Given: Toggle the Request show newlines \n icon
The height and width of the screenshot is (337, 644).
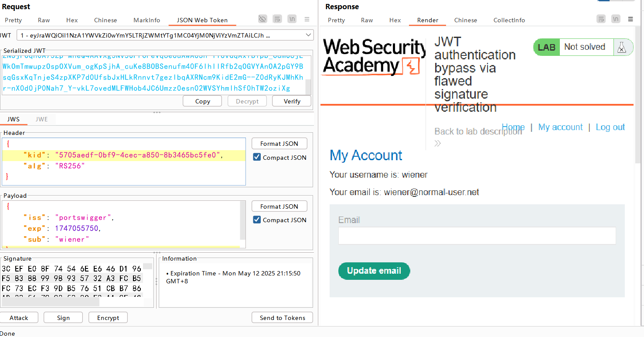Looking at the screenshot, I should pyautogui.click(x=292, y=19).
